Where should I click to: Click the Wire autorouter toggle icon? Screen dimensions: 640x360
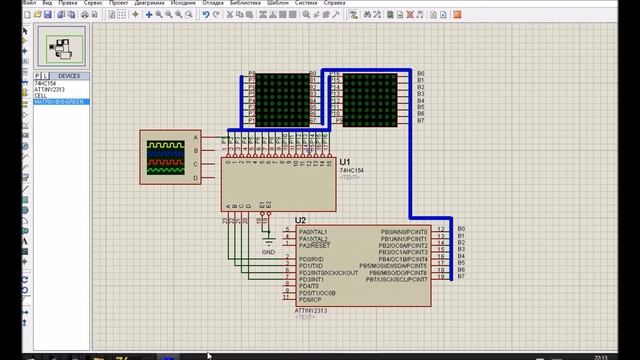(x=353, y=15)
